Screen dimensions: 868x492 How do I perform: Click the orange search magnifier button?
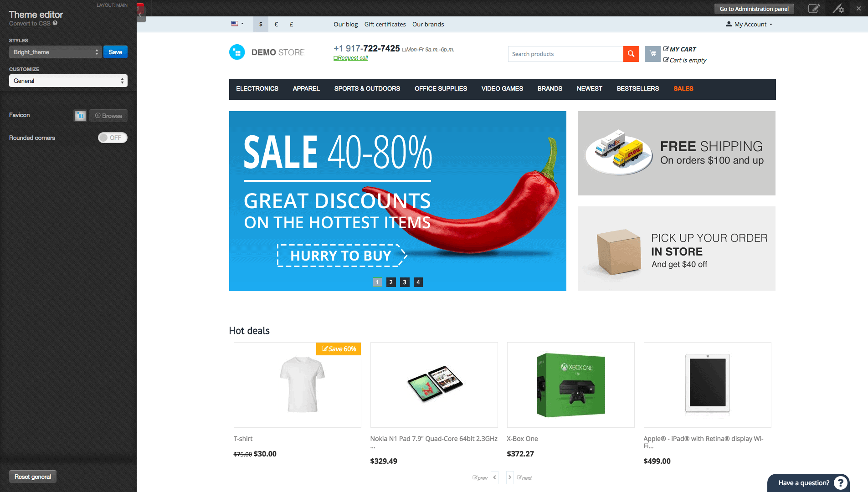click(x=631, y=54)
